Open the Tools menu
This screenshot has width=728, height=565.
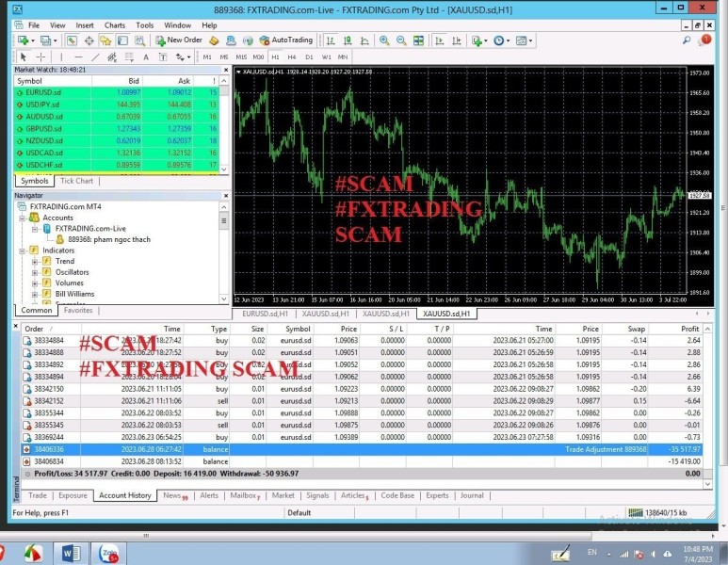[x=144, y=25]
